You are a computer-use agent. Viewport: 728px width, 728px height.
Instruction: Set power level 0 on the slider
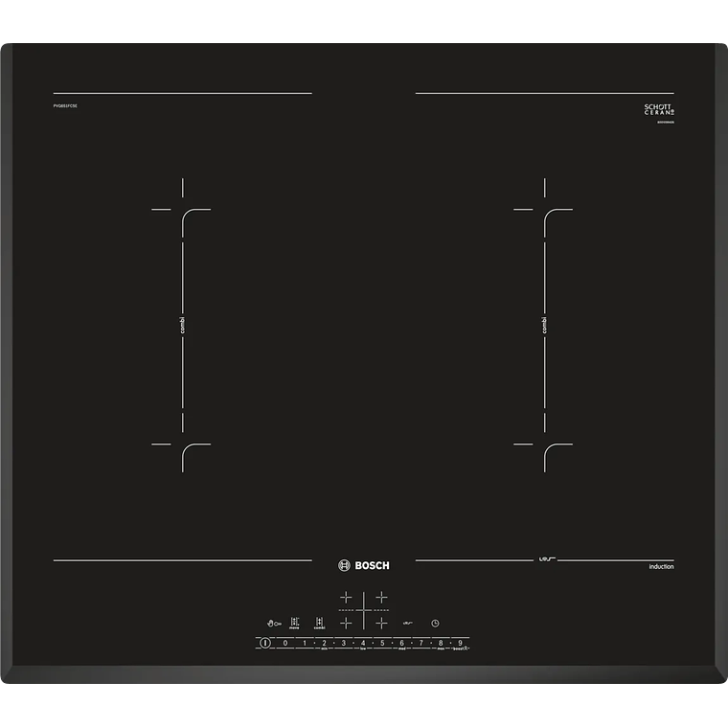click(285, 643)
